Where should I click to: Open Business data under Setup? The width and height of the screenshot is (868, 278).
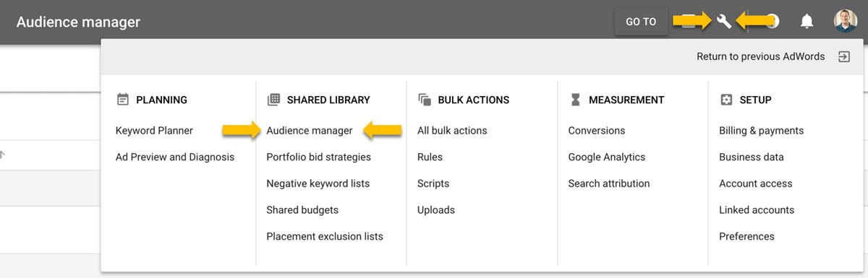point(752,157)
